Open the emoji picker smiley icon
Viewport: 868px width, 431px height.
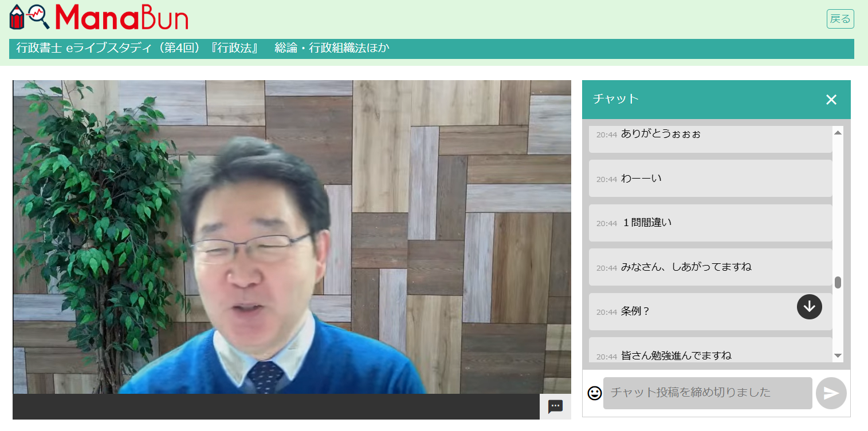(x=595, y=393)
